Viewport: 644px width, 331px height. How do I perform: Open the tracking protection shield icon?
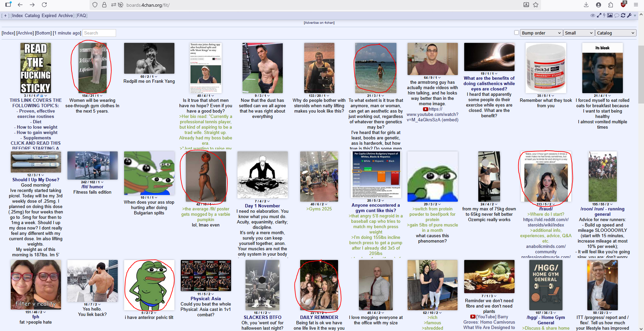(x=95, y=5)
